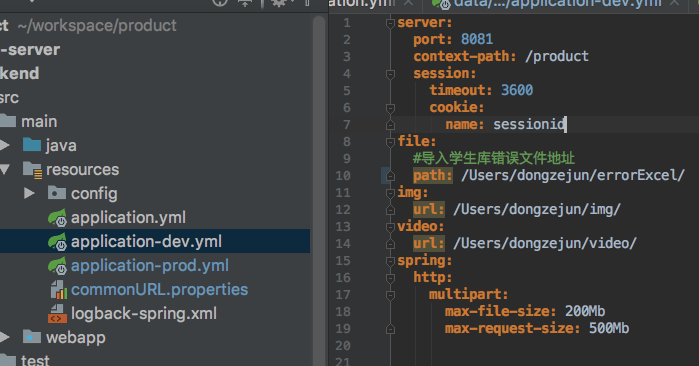Click the /Users/dongzejun/img/ value
The image size is (699, 366).
tap(537, 210)
